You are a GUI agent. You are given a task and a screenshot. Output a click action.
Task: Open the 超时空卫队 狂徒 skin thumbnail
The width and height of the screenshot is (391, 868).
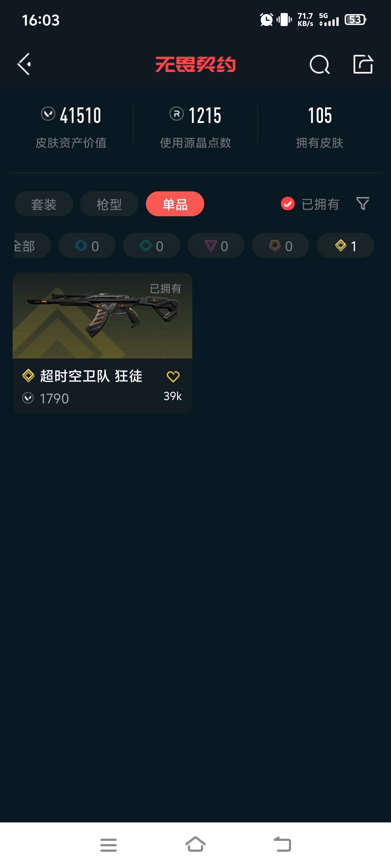(102, 316)
